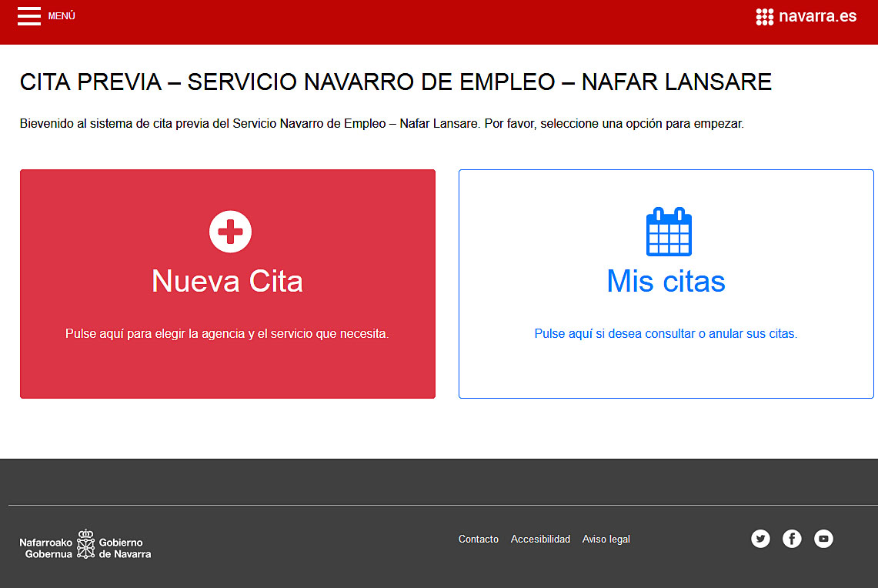Click the plus icon in Nueva Cita

coord(230,232)
